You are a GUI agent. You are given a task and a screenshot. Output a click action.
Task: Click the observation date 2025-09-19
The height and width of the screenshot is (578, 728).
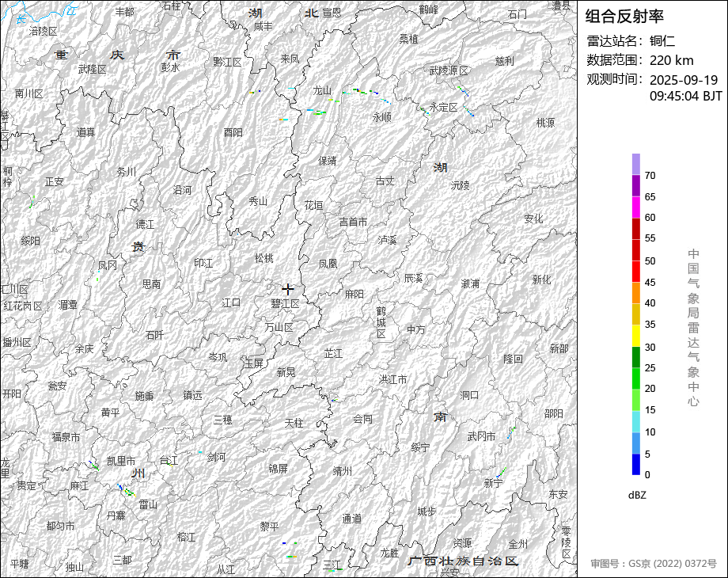point(684,80)
